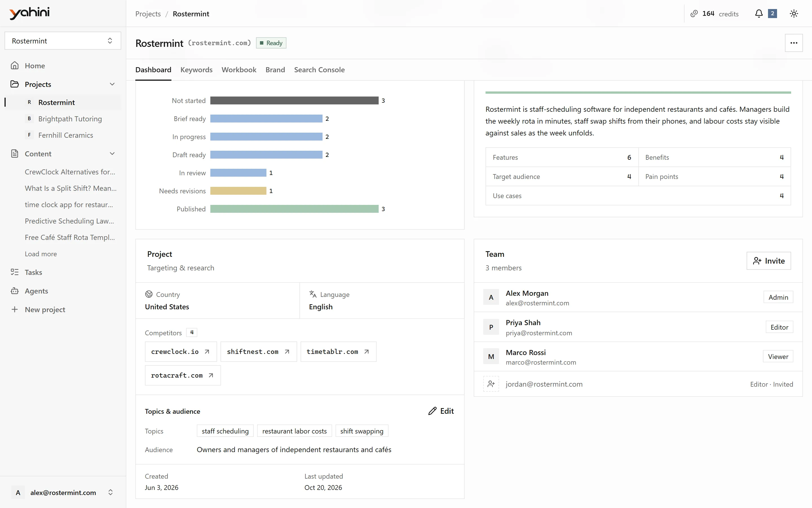Switch to the Keywords tab
Screen dimensions: 812x508
[196, 69]
